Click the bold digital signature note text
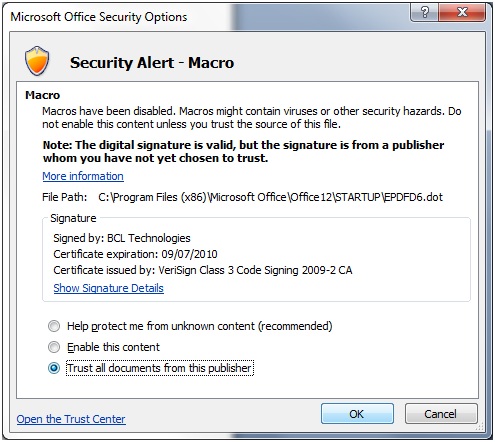The width and height of the screenshot is (495, 442). click(243, 151)
